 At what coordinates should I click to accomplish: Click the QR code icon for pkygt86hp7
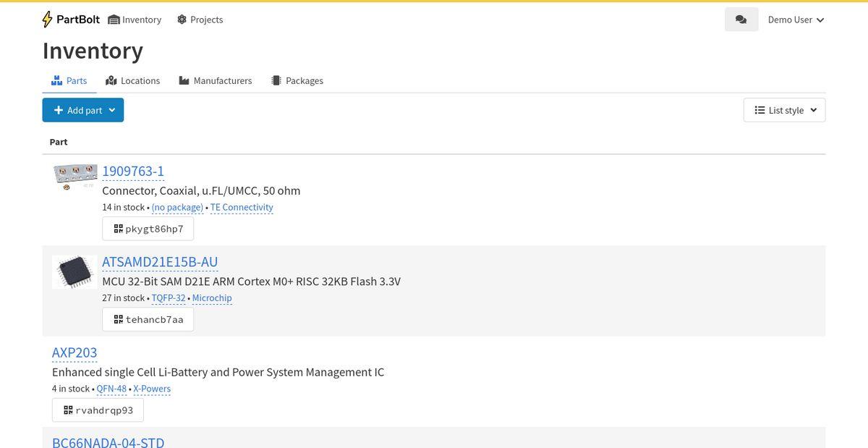pyautogui.click(x=118, y=229)
